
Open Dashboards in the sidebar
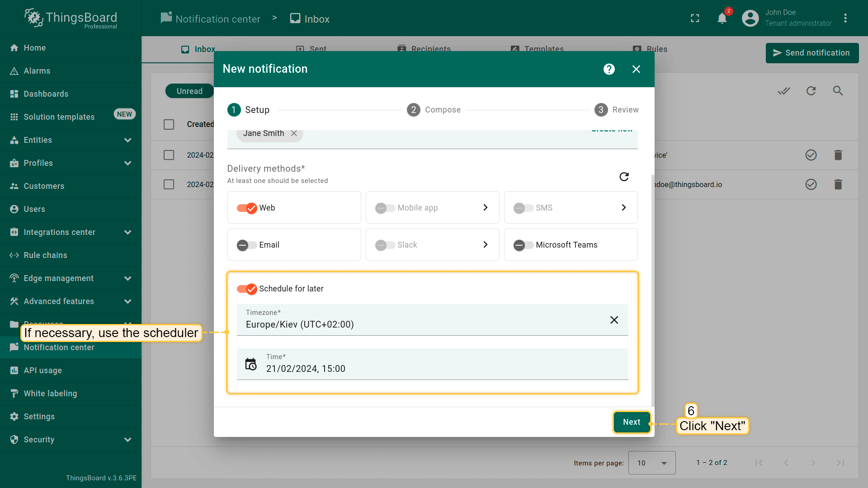[46, 94]
